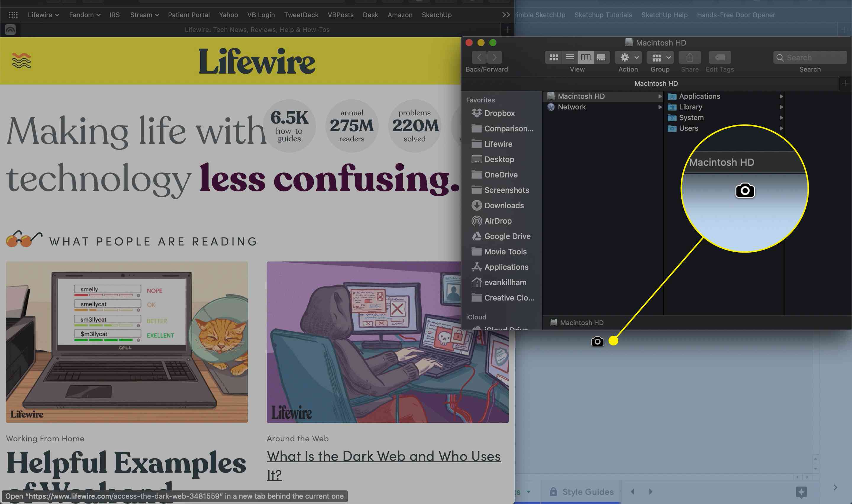The image size is (852, 504).
Task: Expand the System folder arrow in column view
Action: (781, 118)
